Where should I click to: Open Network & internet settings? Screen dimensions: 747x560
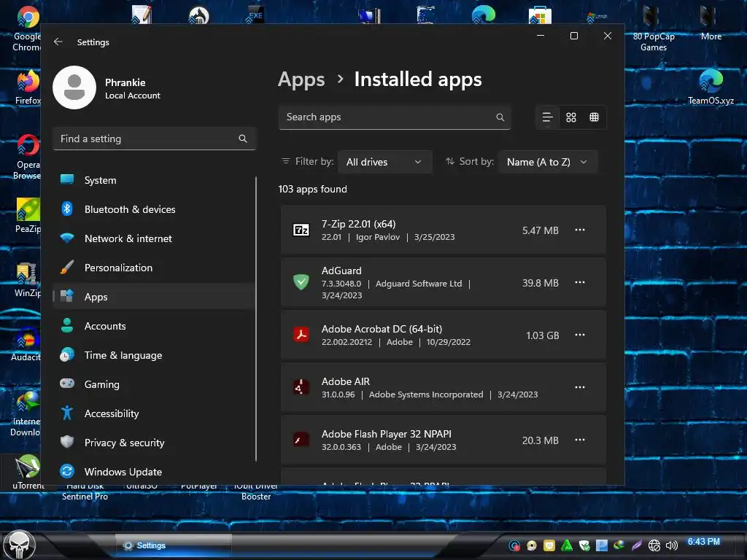(x=153, y=238)
